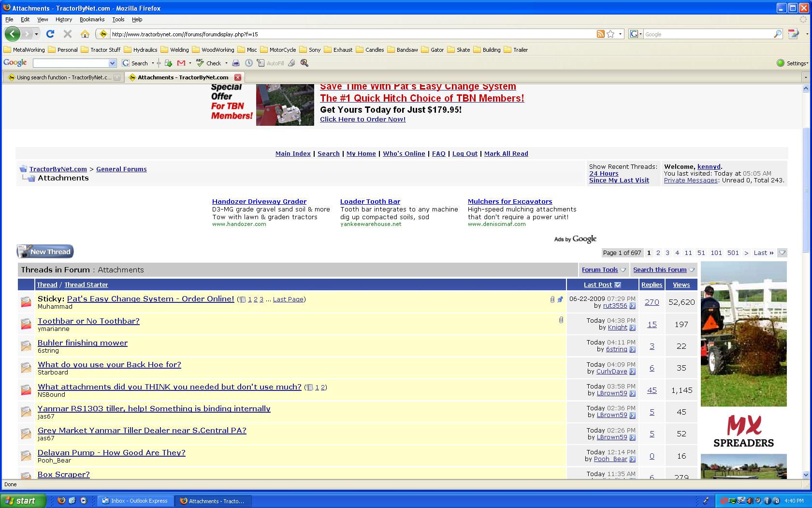Click the Gmail icon in Google toolbar
This screenshot has height=508, width=812.
pyautogui.click(x=182, y=63)
